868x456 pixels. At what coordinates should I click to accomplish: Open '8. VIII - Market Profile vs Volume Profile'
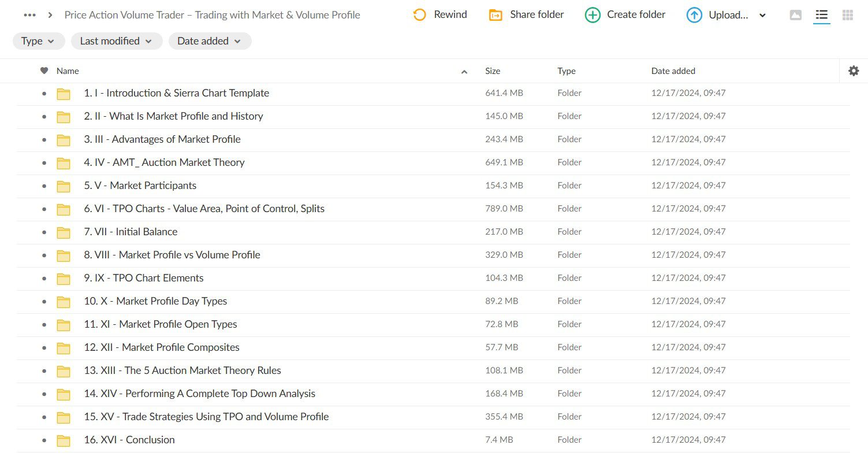(x=172, y=255)
